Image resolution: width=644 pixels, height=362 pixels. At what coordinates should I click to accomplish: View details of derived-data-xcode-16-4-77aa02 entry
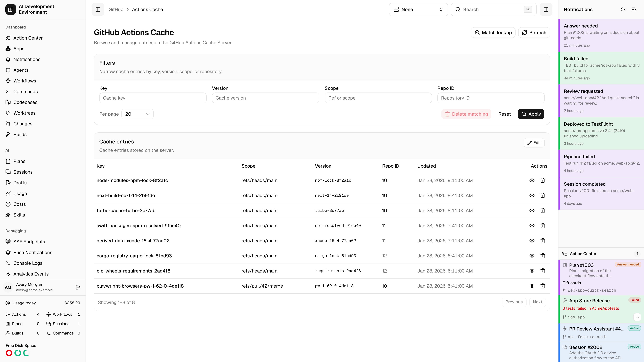tap(532, 241)
